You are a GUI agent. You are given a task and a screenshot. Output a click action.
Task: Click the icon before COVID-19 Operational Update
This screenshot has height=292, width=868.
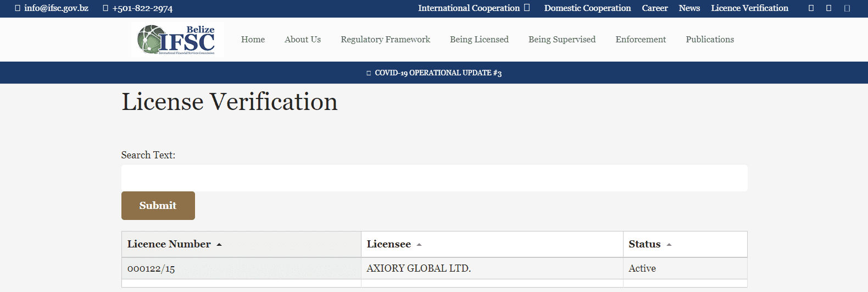click(369, 73)
